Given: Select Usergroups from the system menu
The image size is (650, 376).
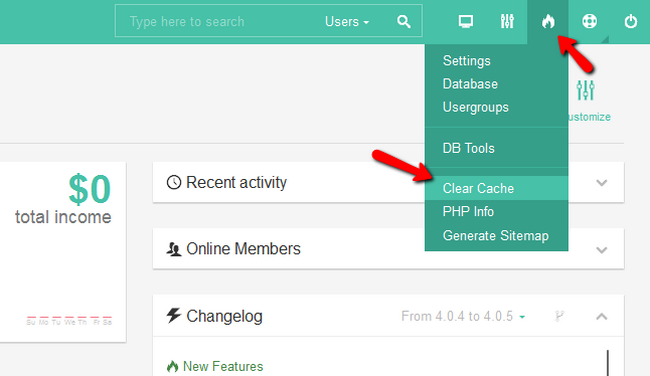Looking at the screenshot, I should click(497, 107).
